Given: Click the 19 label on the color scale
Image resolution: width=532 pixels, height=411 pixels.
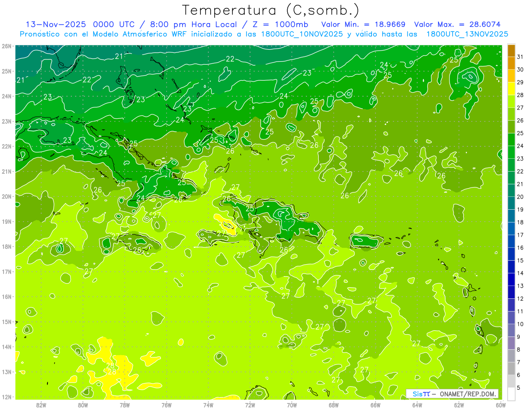Looking at the screenshot, I should tap(520, 209).
